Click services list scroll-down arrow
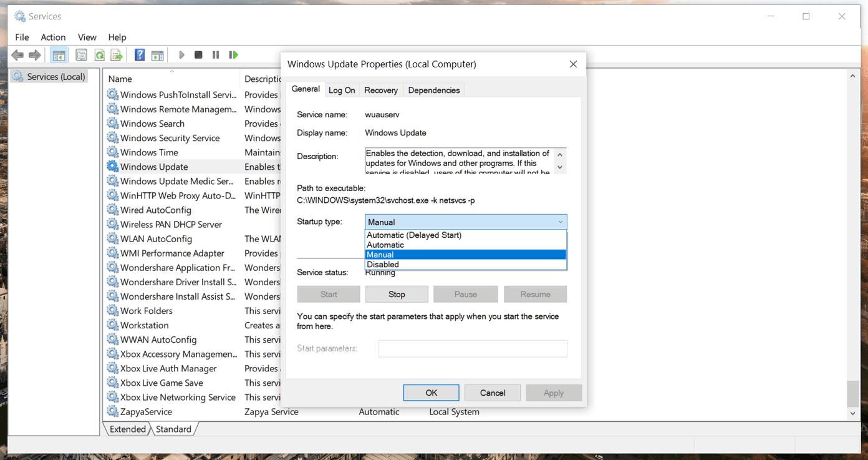The width and height of the screenshot is (868, 460). click(x=852, y=413)
